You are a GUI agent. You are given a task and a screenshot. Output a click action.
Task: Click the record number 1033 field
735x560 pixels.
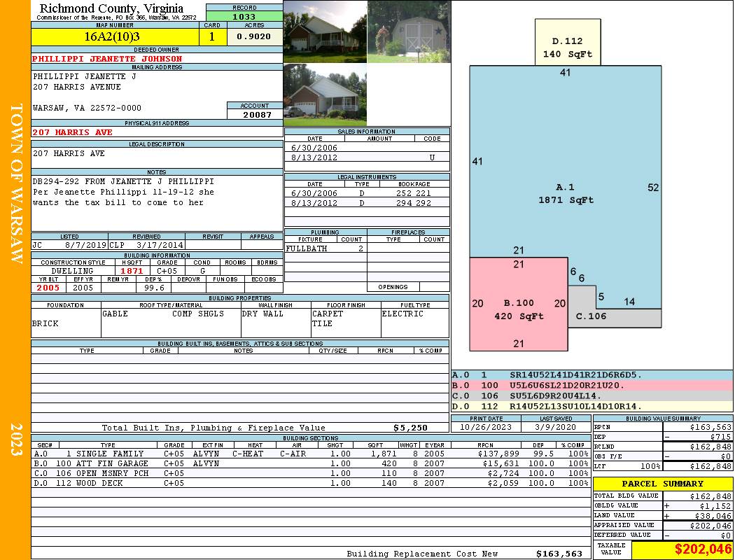click(x=244, y=16)
